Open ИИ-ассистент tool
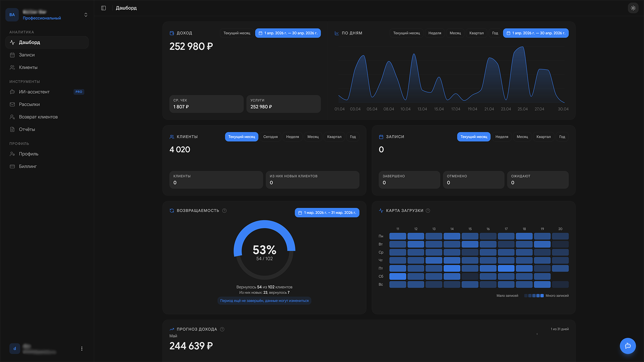644x362 pixels. tap(47, 92)
